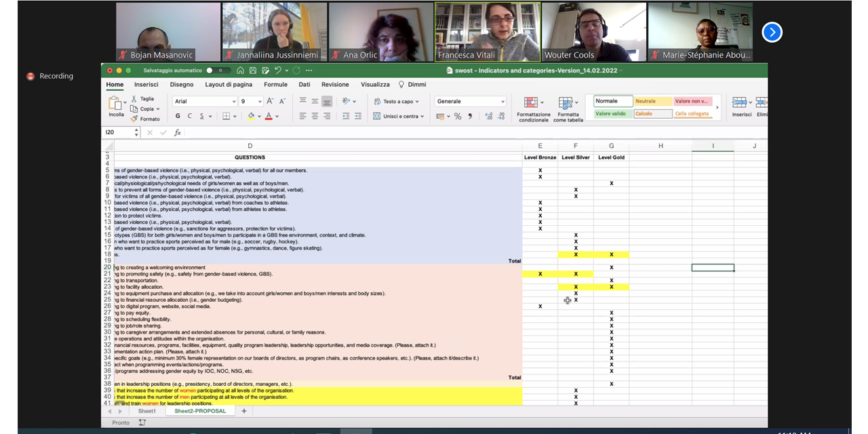Image resolution: width=868 pixels, height=434 pixels.
Task: Click the fx insert function icon
Action: [x=178, y=133]
